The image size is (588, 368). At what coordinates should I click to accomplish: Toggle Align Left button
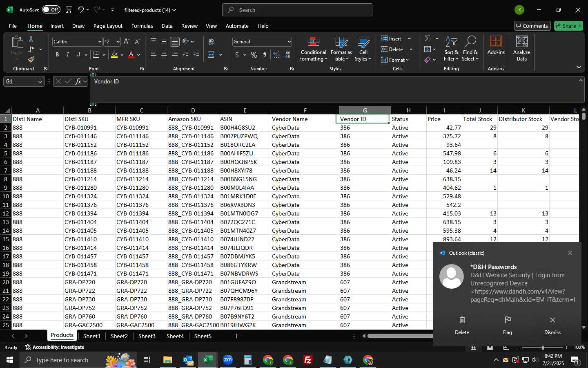(x=153, y=55)
